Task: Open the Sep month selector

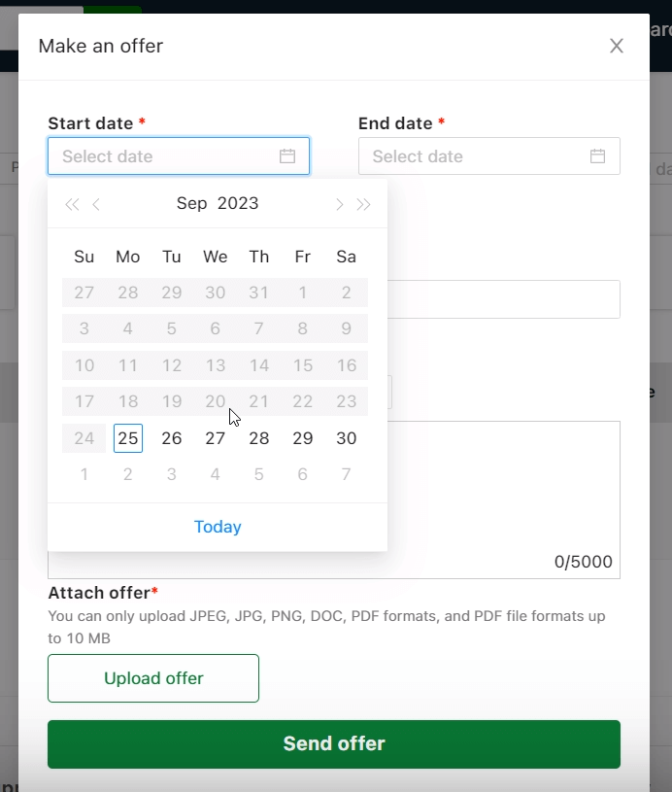Action: click(192, 203)
